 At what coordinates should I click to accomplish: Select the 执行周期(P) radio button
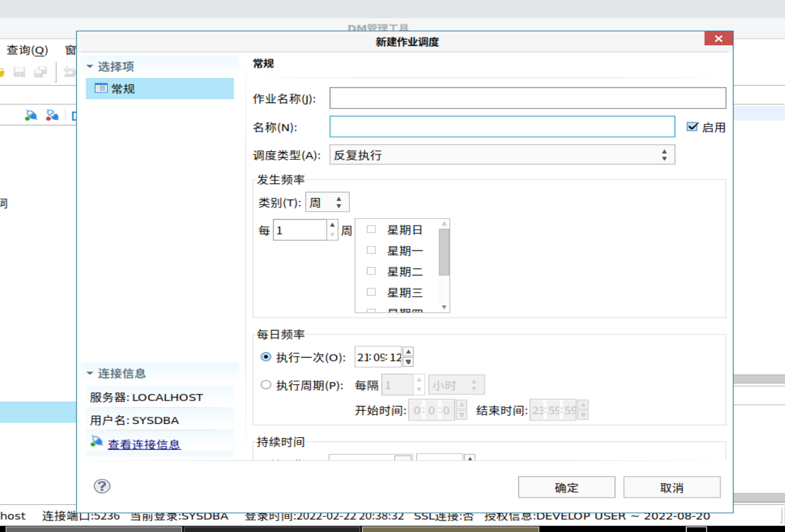265,385
